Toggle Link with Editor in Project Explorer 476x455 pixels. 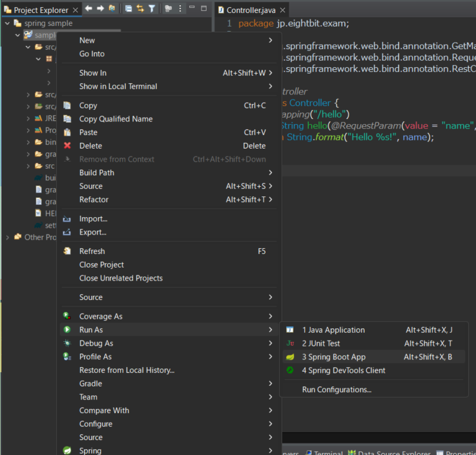(140, 9)
